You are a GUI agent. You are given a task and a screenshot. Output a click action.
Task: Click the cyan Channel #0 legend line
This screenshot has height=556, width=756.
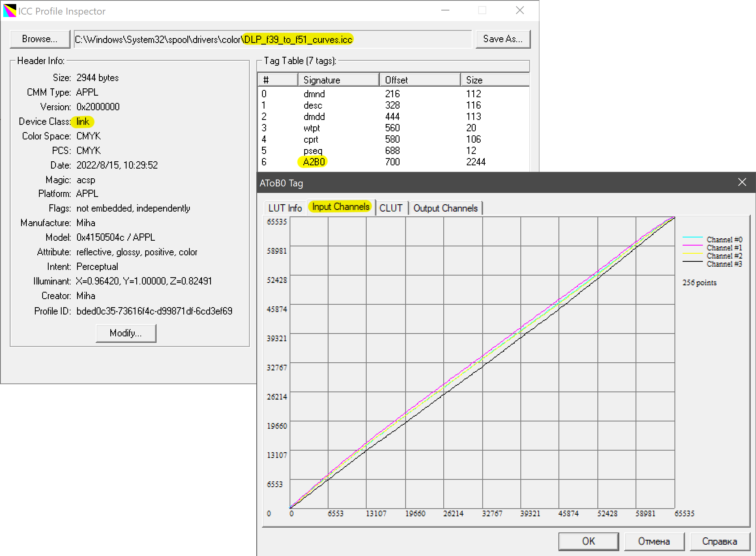[x=692, y=237]
